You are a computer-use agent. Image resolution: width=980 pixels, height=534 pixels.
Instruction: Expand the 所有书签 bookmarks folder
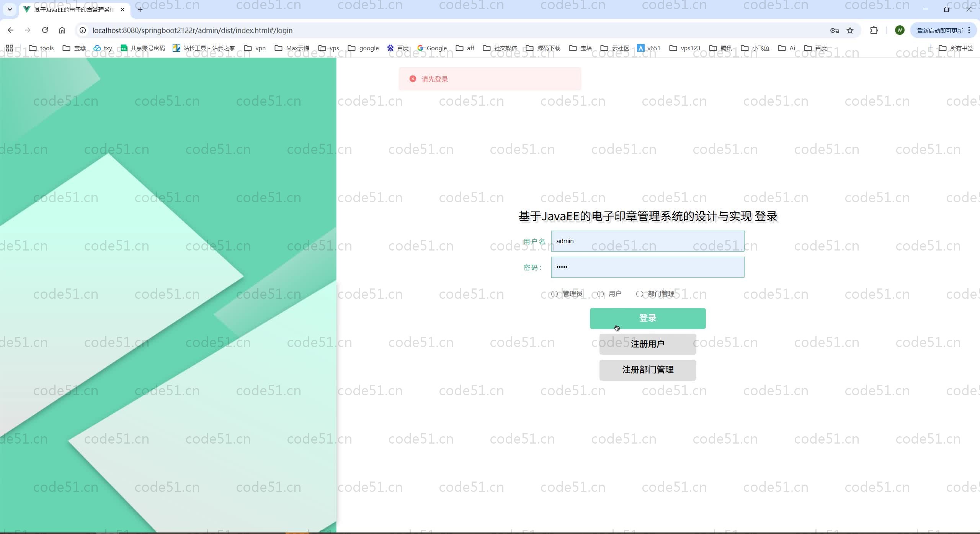956,48
